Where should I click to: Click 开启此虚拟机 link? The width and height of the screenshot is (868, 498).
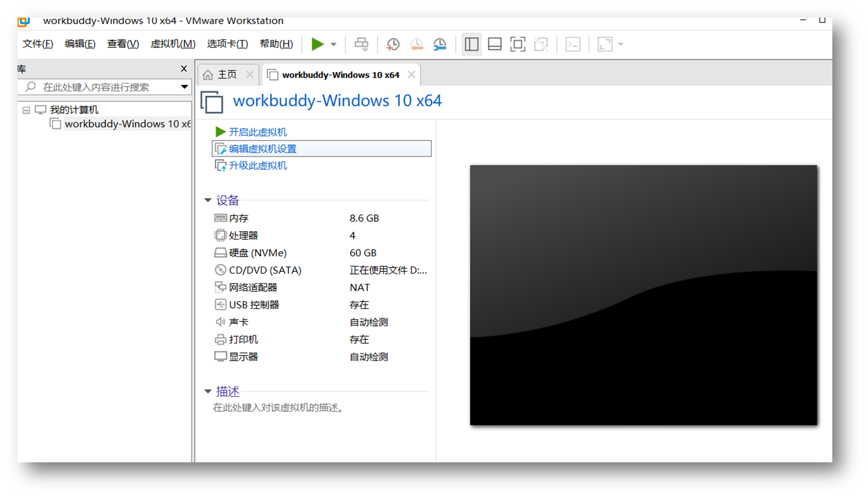click(258, 132)
